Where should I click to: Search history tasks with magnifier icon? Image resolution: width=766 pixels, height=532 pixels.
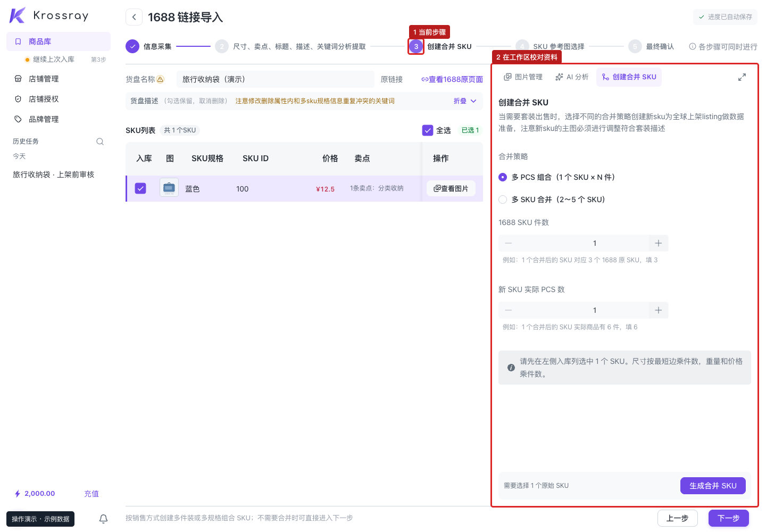click(x=100, y=142)
